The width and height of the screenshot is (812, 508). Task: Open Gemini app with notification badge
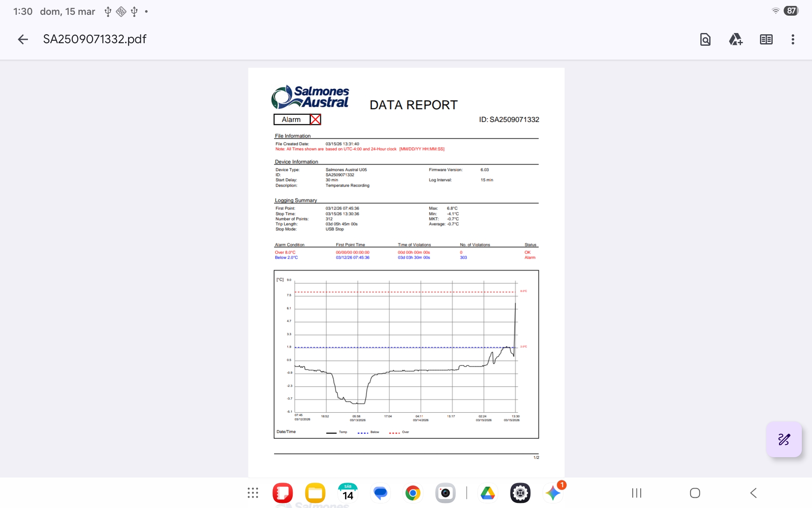point(553,493)
